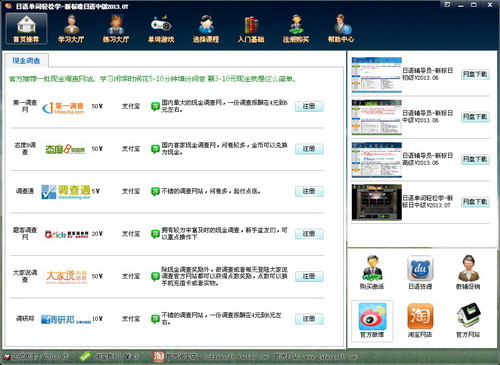Open 官方微博 Weibo icon
Screen dimensions: 500x365
pyautogui.click(x=372, y=320)
